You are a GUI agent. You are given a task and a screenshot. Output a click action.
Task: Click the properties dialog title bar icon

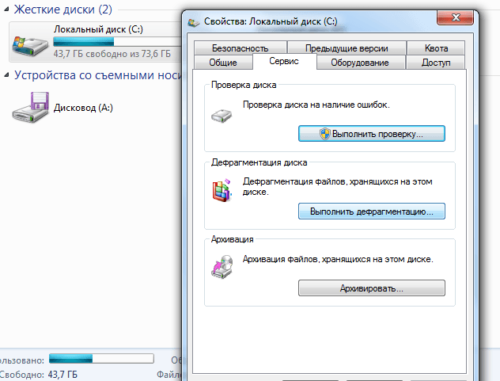click(193, 23)
